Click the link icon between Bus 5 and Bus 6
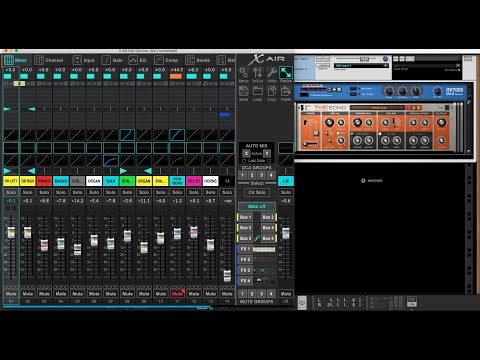The width and height of the screenshot is (480, 360). (x=257, y=238)
